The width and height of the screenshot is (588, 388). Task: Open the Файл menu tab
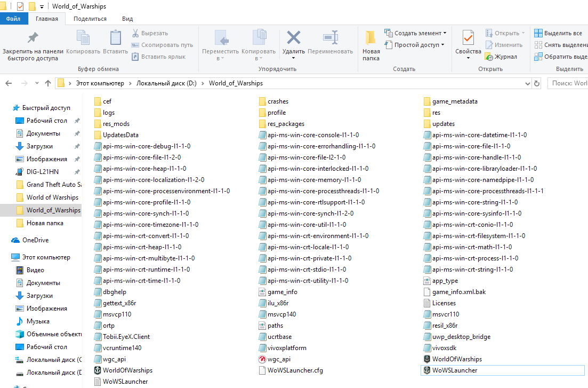[x=13, y=18]
